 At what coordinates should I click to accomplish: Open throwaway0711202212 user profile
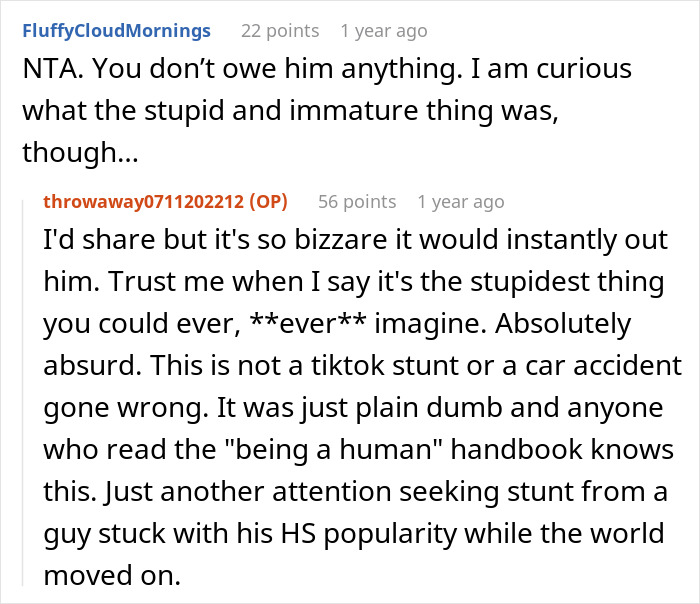point(145,201)
